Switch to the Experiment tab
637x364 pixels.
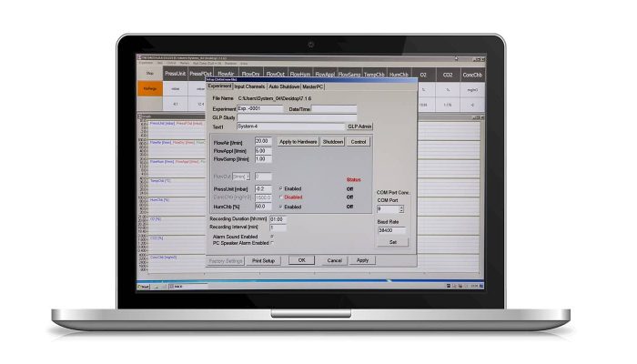coord(219,86)
